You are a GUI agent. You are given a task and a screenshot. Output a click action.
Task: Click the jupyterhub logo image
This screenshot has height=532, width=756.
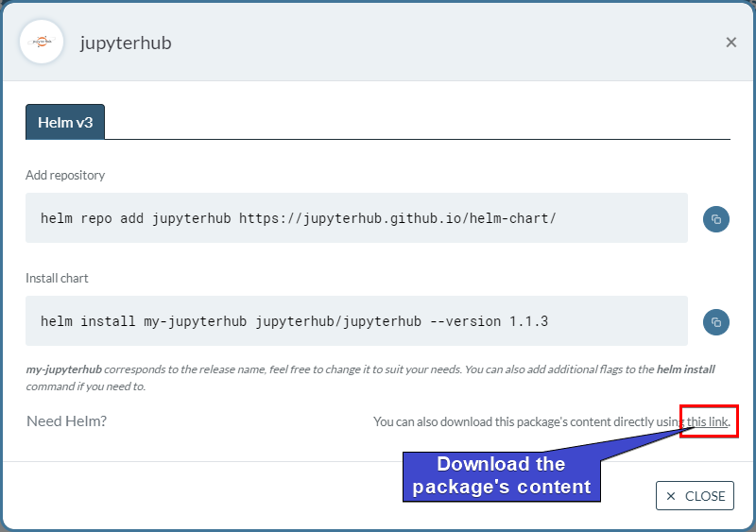click(x=42, y=42)
